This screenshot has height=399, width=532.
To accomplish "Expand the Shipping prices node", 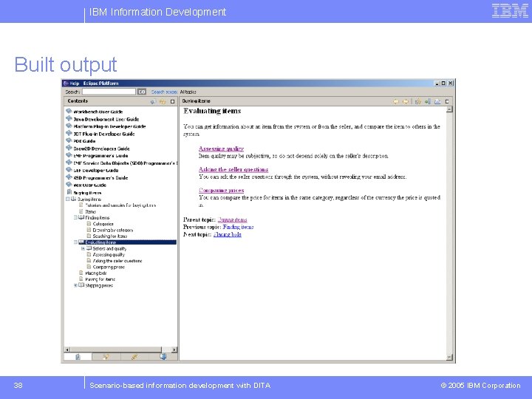I will pos(75,285).
